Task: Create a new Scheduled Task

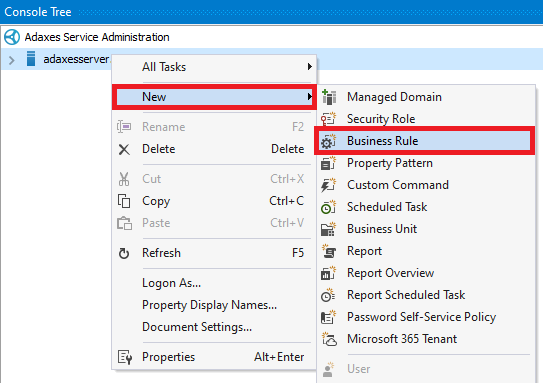Action: [x=425, y=207]
